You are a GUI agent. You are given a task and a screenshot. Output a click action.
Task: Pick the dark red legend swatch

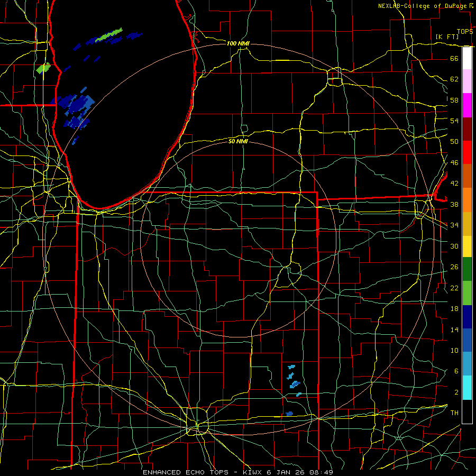pos(467,129)
